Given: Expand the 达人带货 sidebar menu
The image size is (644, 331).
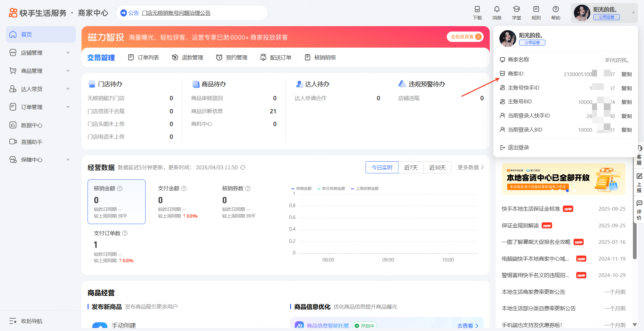Looking at the screenshot, I should click(68, 89).
